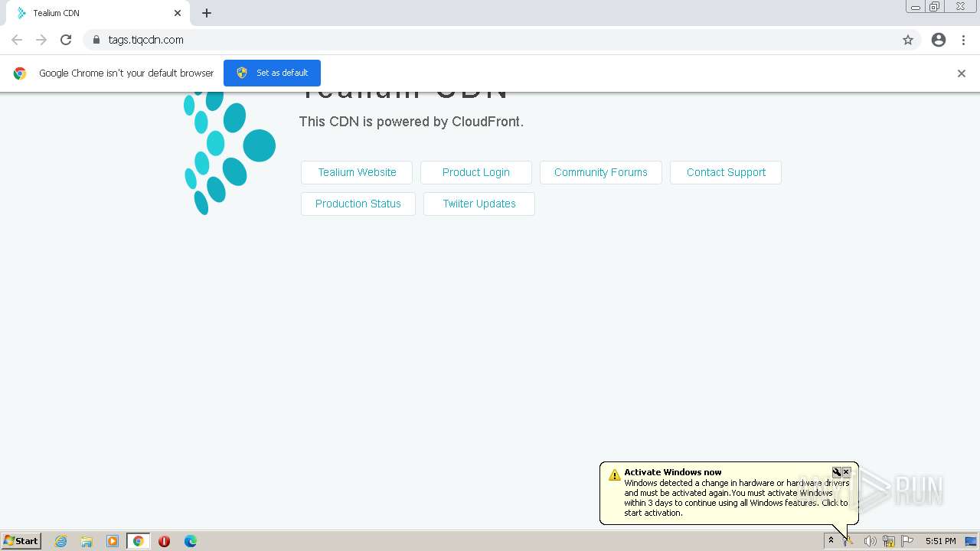Open the network tray icon

(x=889, y=541)
